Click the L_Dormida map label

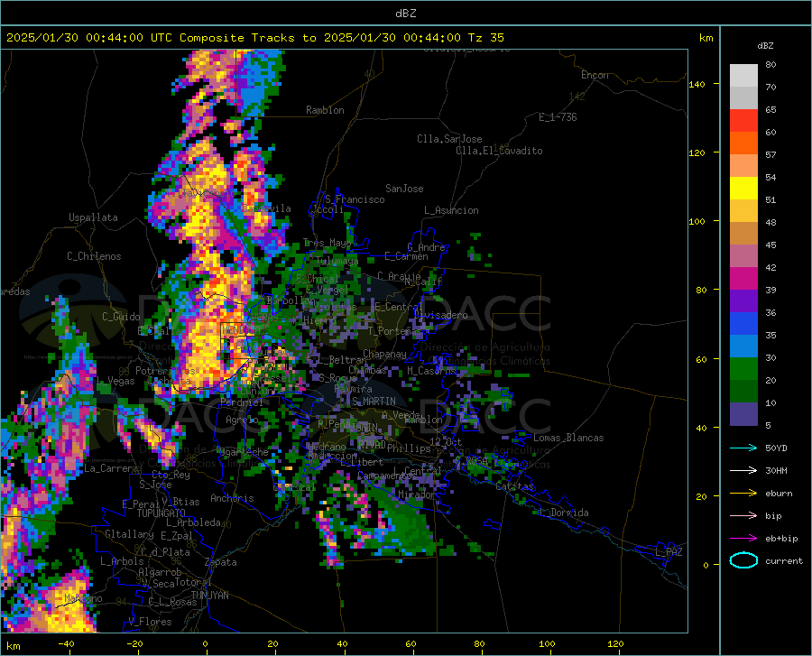563,513
